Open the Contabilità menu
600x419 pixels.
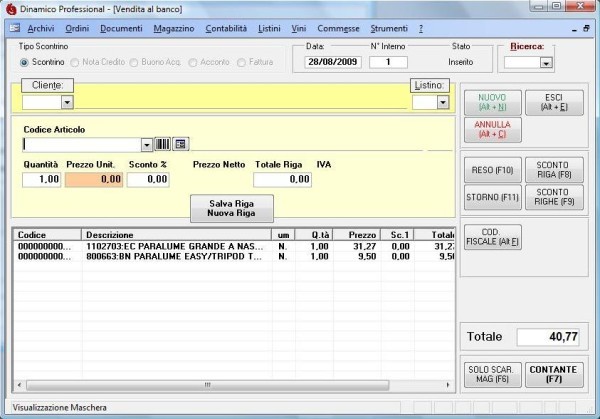coord(226,29)
